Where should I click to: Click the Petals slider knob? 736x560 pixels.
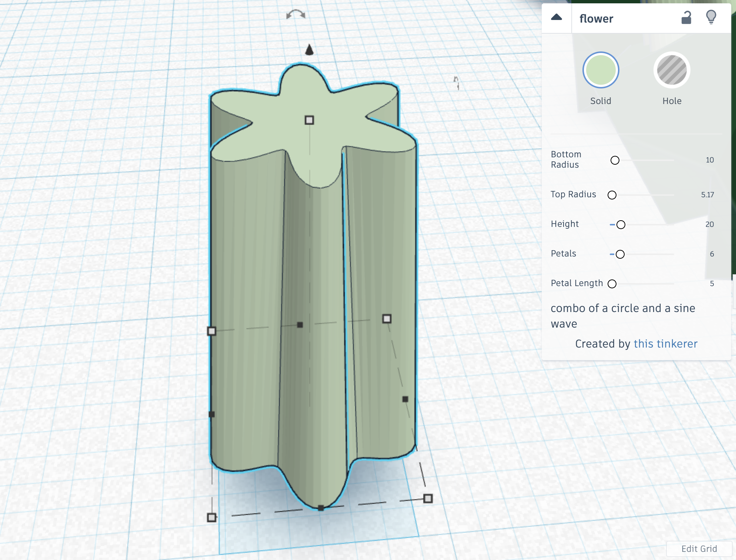coord(620,254)
